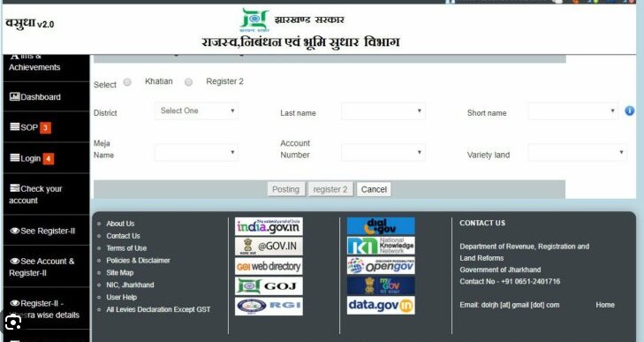The width and height of the screenshot is (644, 342).
Task: Open the Contact Us footer link
Action: tap(123, 236)
